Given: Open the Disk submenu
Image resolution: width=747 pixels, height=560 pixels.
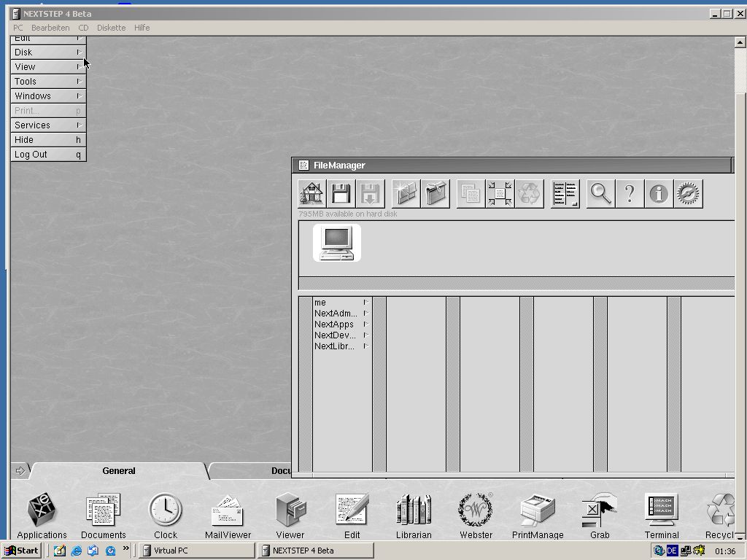Looking at the screenshot, I should (48, 52).
